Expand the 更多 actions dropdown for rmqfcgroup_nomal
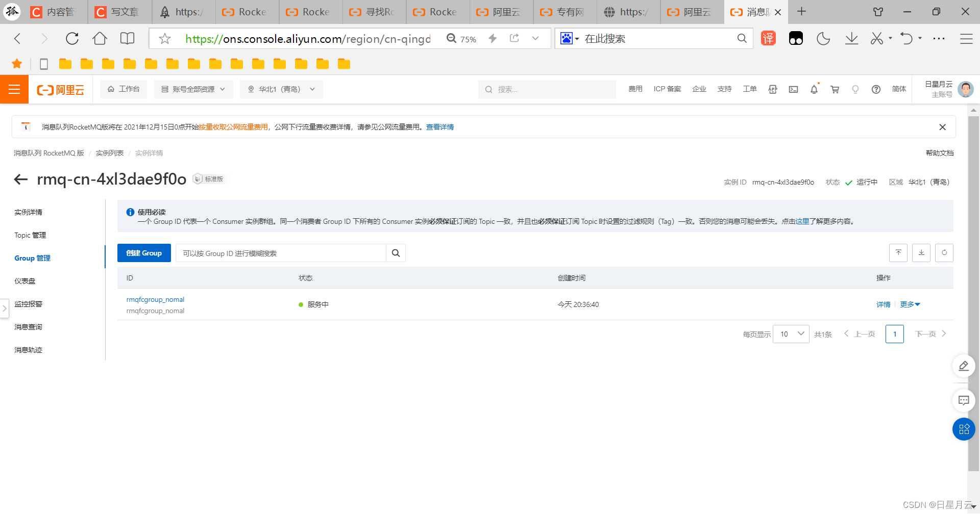The width and height of the screenshot is (980, 514). [910, 304]
